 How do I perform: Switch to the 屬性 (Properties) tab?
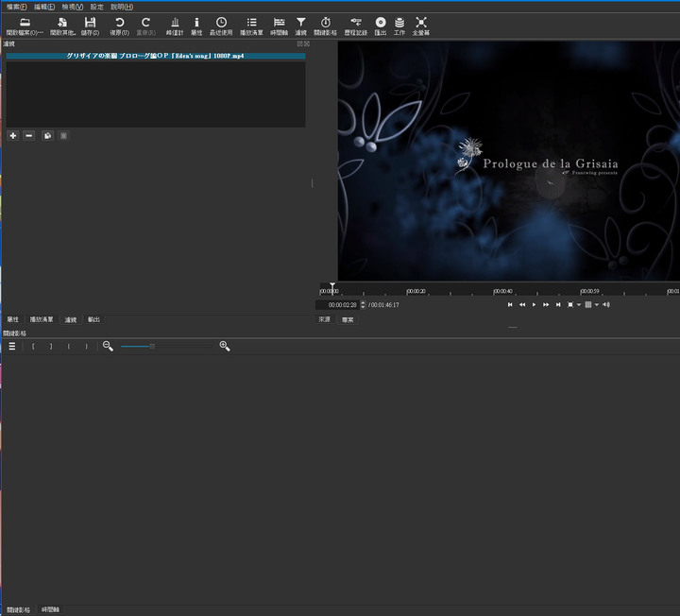[13, 319]
